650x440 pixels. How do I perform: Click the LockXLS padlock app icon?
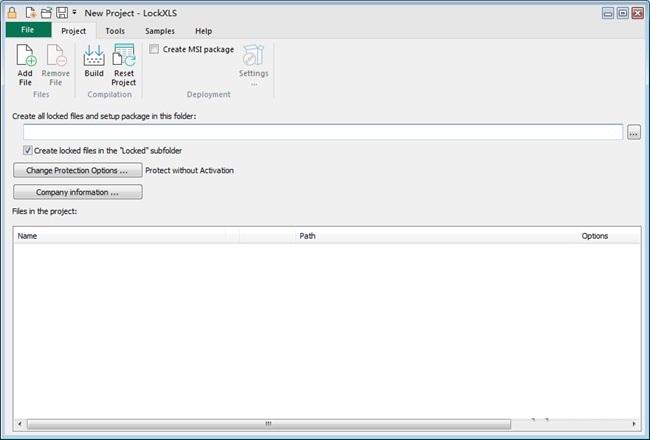(x=12, y=12)
